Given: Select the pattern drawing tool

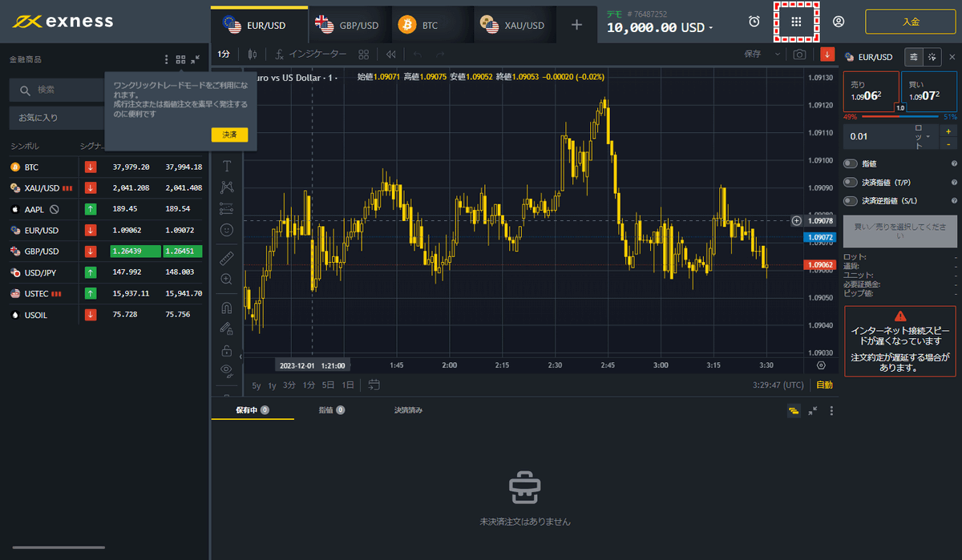Looking at the screenshot, I should [x=227, y=187].
